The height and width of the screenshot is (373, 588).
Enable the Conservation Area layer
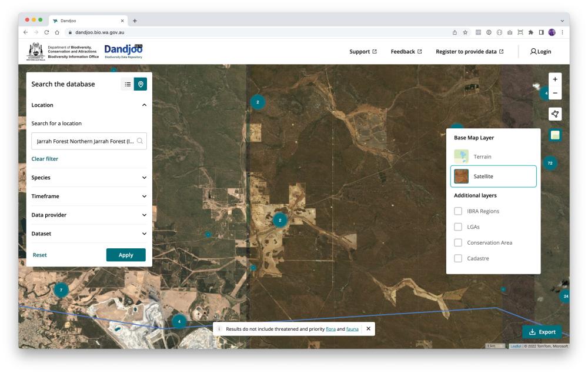pyautogui.click(x=458, y=242)
